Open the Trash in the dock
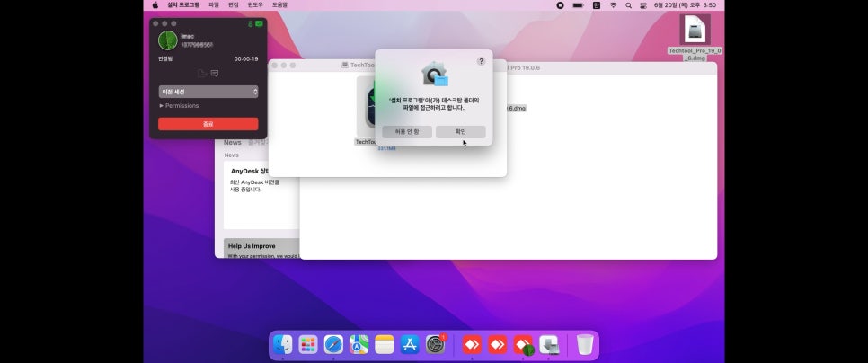 pyautogui.click(x=585, y=344)
